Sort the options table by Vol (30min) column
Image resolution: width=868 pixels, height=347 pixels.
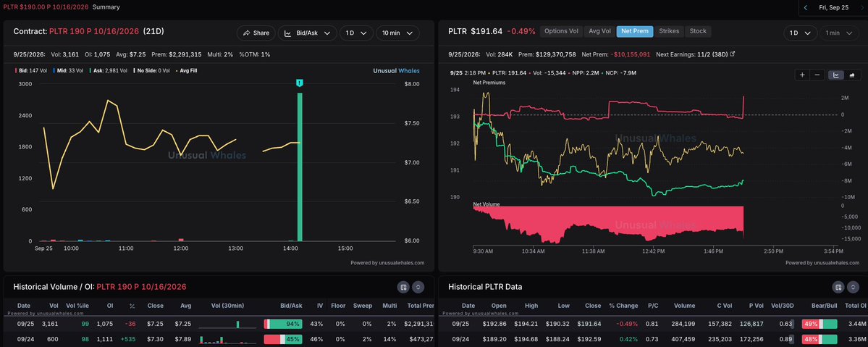(227, 306)
